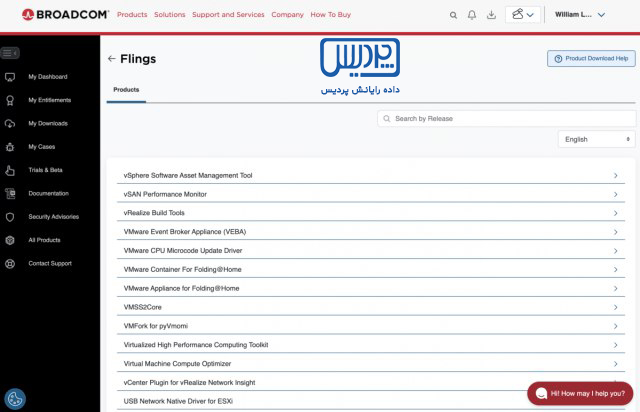Open the English language dropdown

tap(596, 140)
